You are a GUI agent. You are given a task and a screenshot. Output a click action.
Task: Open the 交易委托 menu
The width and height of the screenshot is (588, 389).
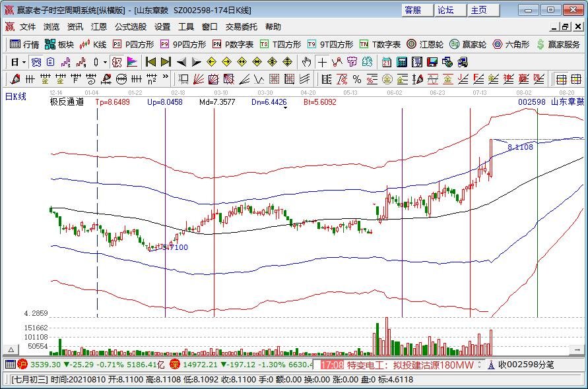tap(242, 27)
